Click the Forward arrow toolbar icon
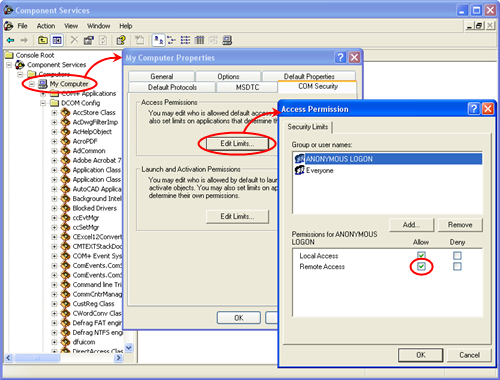This screenshot has width=500, height=380. click(24, 40)
